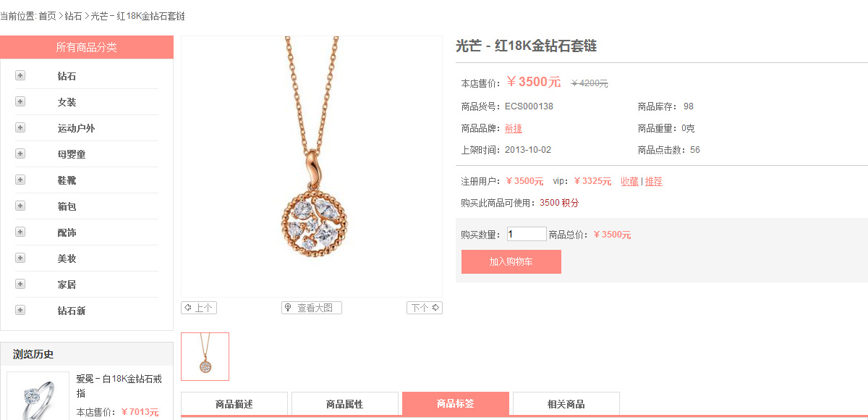The width and height of the screenshot is (868, 420).
Task: Switch to the 商品属性 tab
Action: pyautogui.click(x=345, y=404)
